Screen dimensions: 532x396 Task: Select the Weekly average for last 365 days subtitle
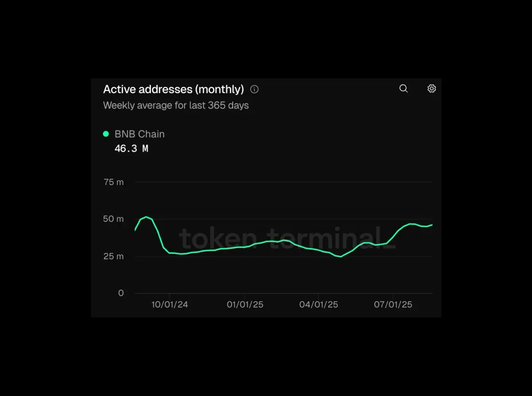(176, 105)
